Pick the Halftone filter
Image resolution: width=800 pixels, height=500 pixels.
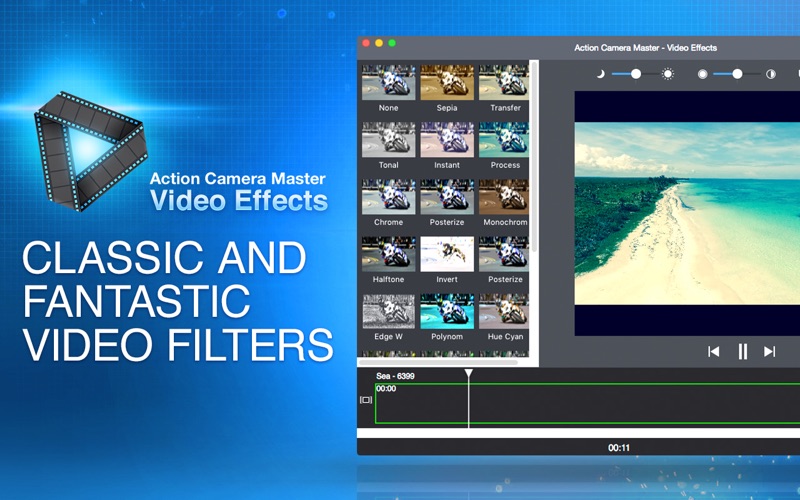[388, 253]
